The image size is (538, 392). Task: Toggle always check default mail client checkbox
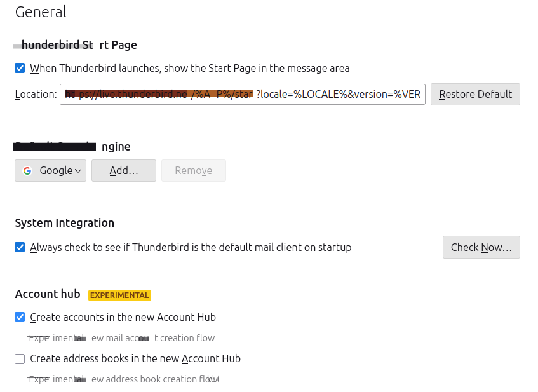20,247
